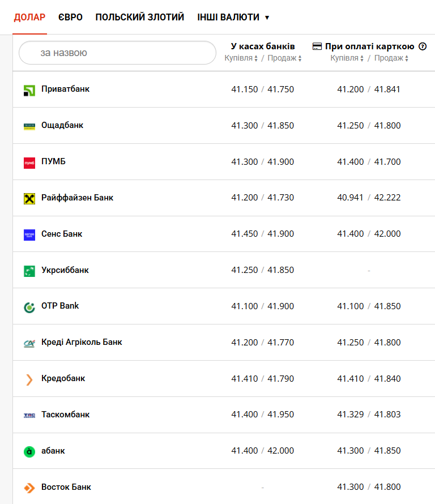Open the Сенс Банк link

pos(62,234)
